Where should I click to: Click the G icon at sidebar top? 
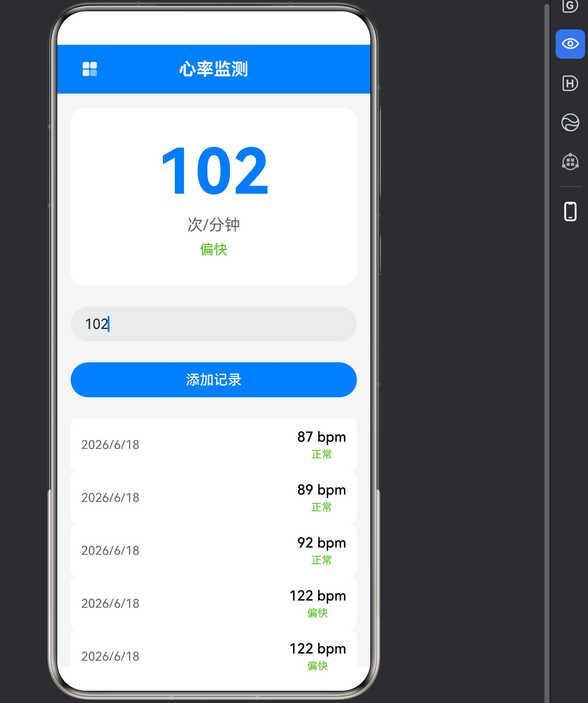tap(570, 6)
